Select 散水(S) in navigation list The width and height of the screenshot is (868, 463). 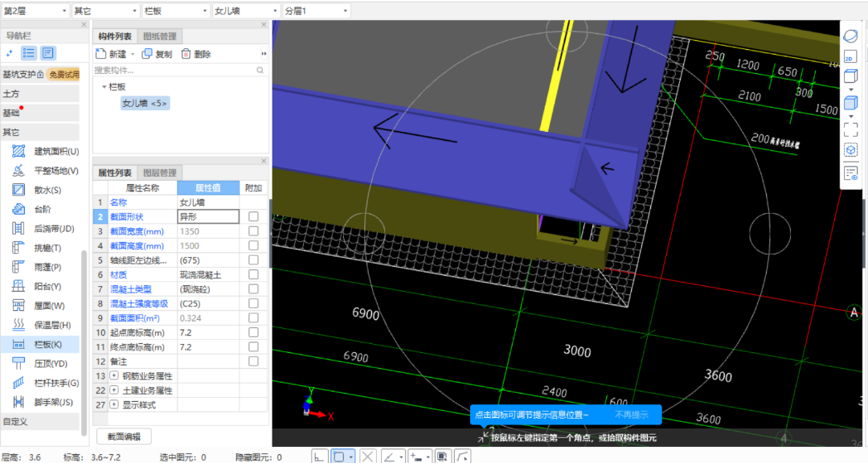coord(36,190)
